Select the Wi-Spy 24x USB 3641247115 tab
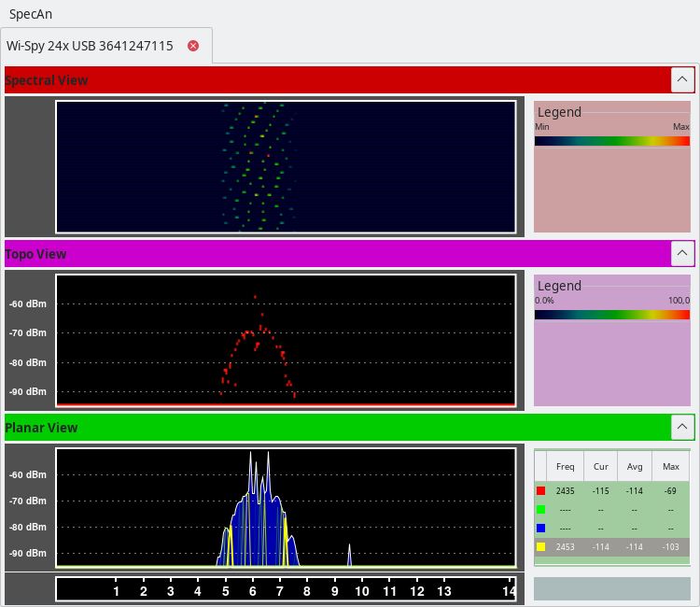This screenshot has width=700, height=607. click(x=91, y=46)
